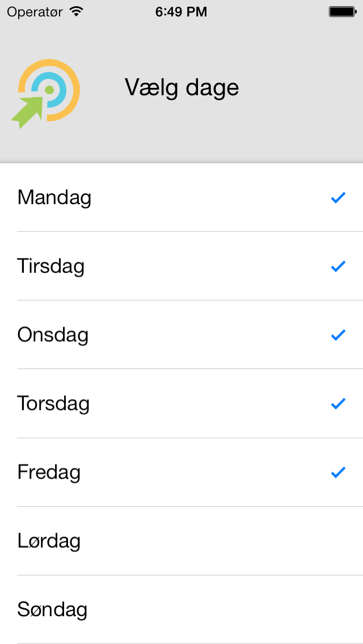Uncheck the Mandag checkmark
The height and width of the screenshot is (644, 363).
pyautogui.click(x=338, y=198)
